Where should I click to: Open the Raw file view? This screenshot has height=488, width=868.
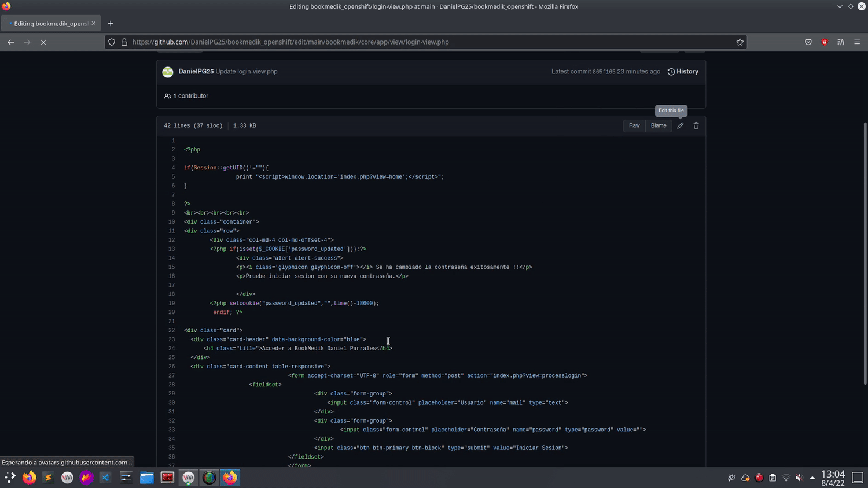click(634, 125)
